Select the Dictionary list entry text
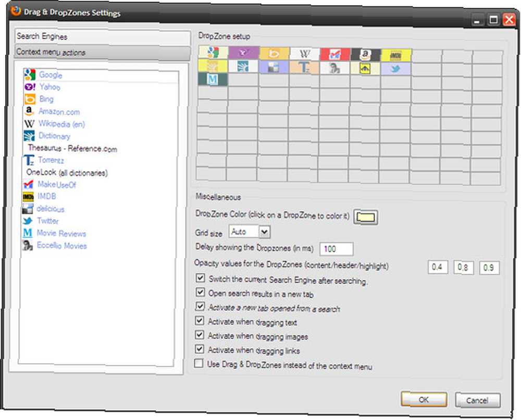The height and width of the screenshot is (420, 521). (55, 136)
